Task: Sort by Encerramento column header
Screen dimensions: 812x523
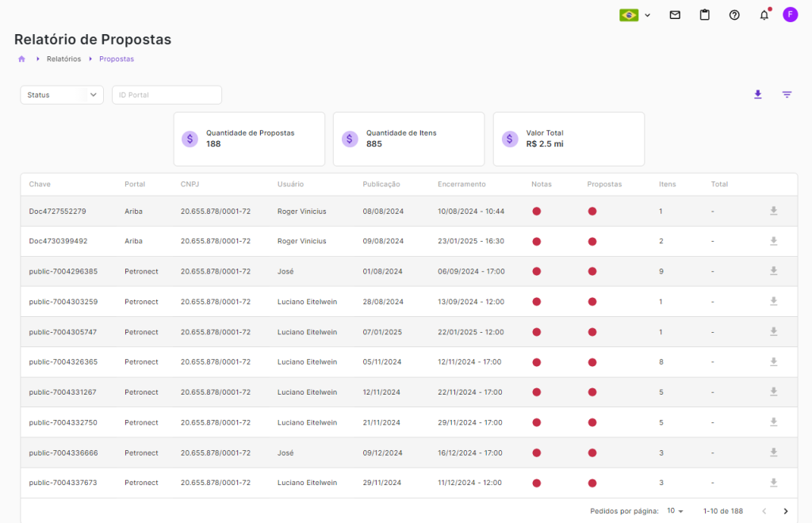Action: [x=462, y=185]
